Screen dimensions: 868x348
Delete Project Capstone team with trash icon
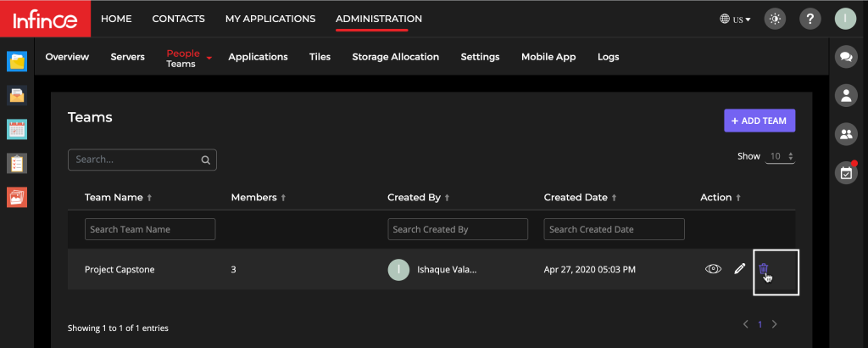pyautogui.click(x=764, y=269)
